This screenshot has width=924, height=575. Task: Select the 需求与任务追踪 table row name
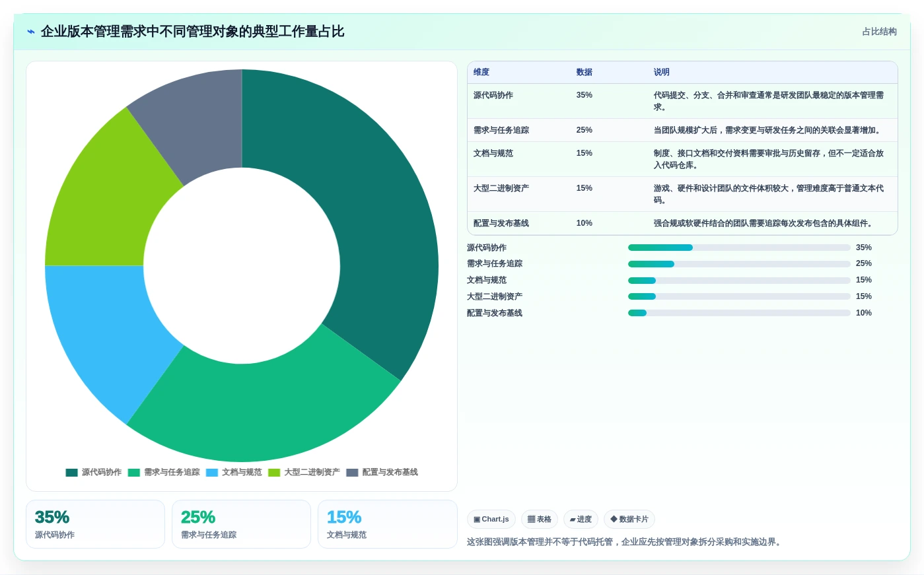click(x=501, y=131)
